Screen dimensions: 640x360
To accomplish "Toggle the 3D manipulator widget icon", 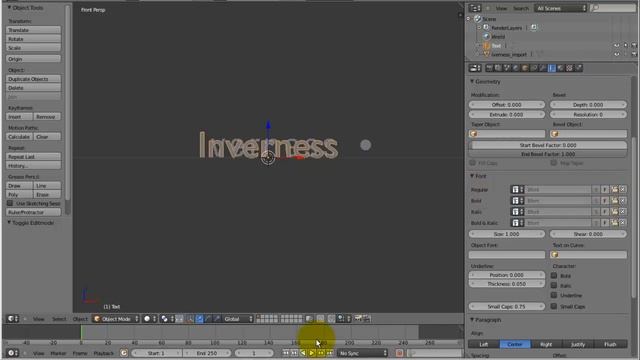I will tap(190, 319).
